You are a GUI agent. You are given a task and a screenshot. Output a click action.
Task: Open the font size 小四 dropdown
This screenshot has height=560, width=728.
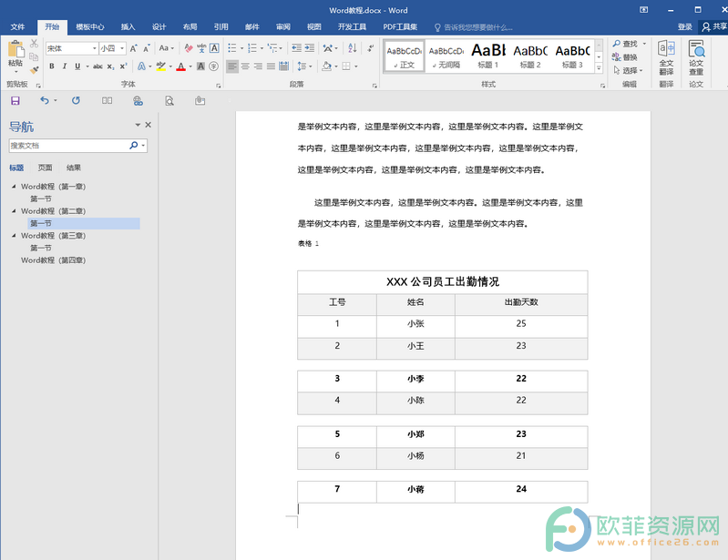[122, 48]
